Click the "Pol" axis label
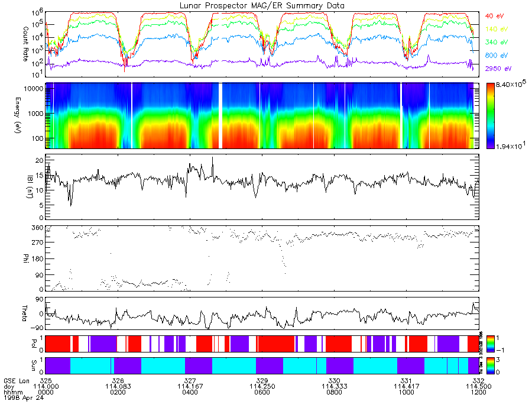 (x=34, y=344)
